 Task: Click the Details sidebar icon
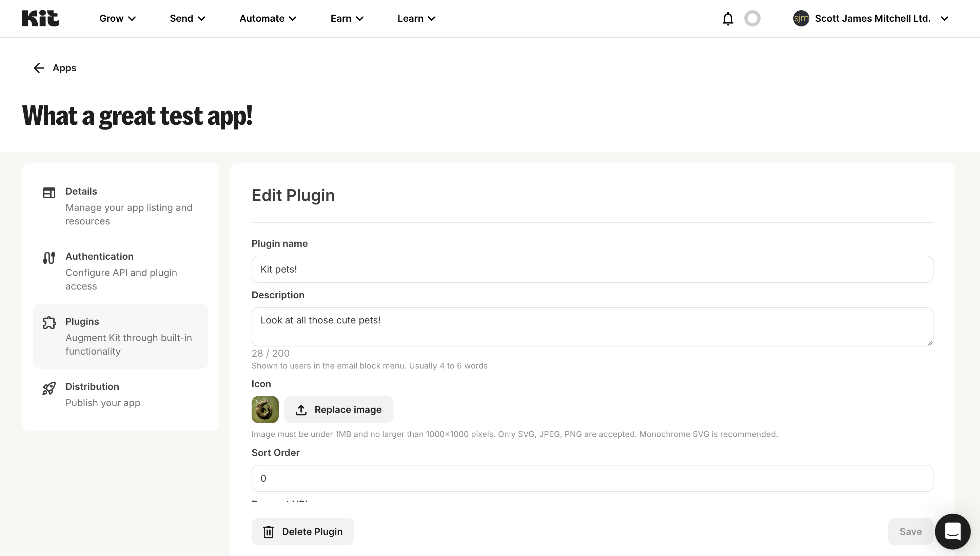coord(49,193)
